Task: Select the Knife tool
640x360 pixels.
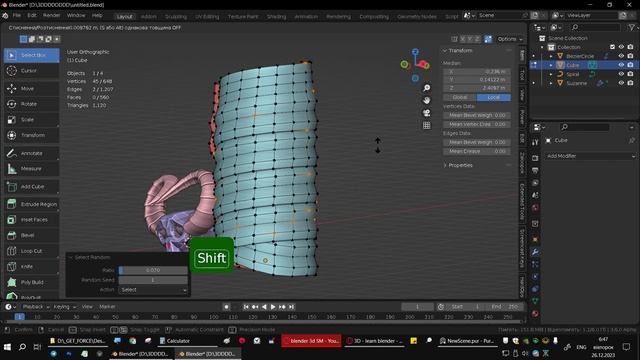Action: [31, 267]
